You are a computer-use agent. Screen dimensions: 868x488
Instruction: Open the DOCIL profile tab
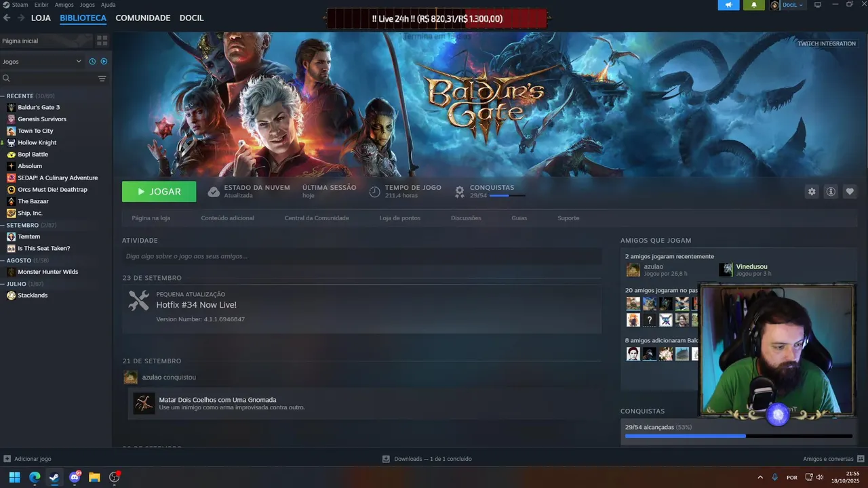191,18
